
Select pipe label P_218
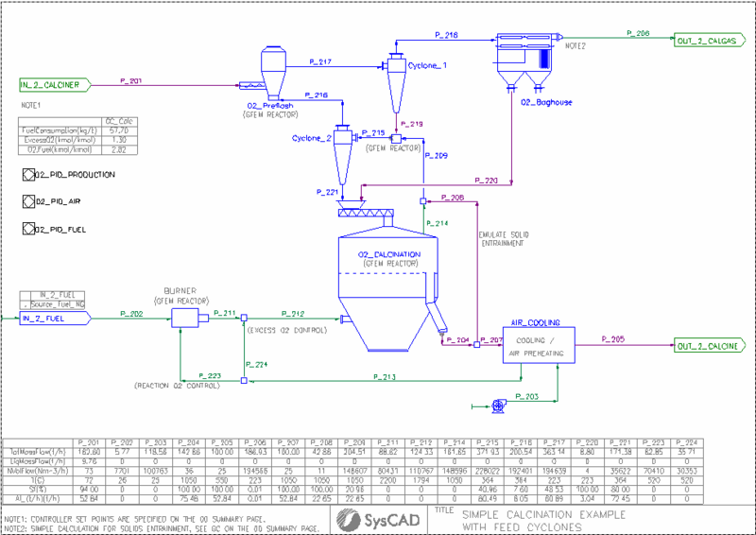(446, 35)
